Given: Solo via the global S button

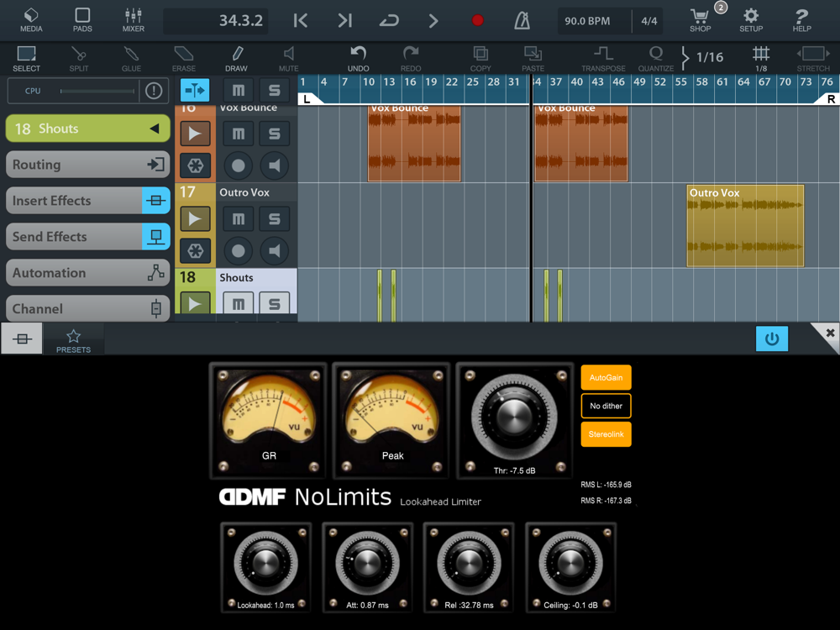Looking at the screenshot, I should coord(275,90).
